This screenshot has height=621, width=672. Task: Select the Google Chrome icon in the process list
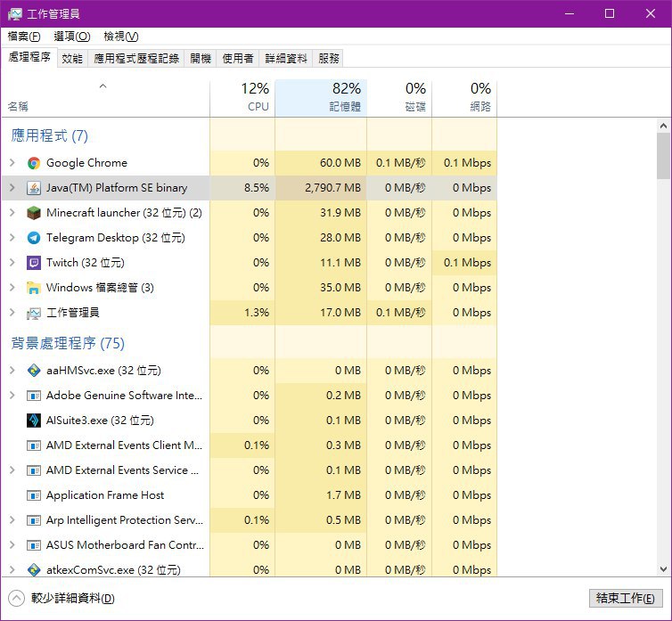pyautogui.click(x=34, y=163)
